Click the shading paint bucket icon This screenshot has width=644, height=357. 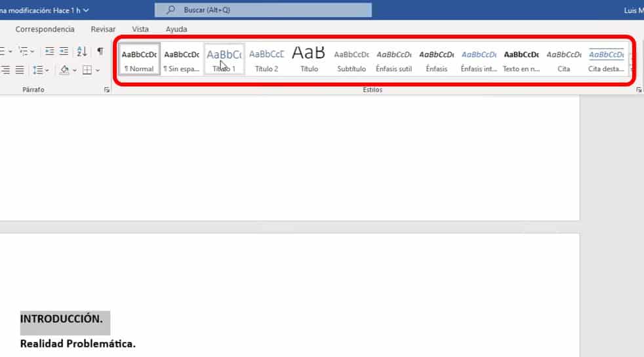(x=64, y=69)
